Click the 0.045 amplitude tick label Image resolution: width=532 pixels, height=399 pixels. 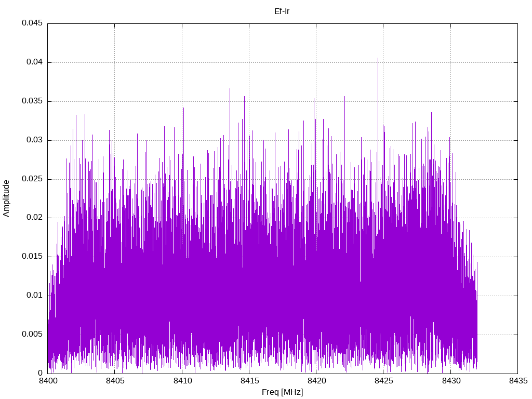click(x=32, y=23)
